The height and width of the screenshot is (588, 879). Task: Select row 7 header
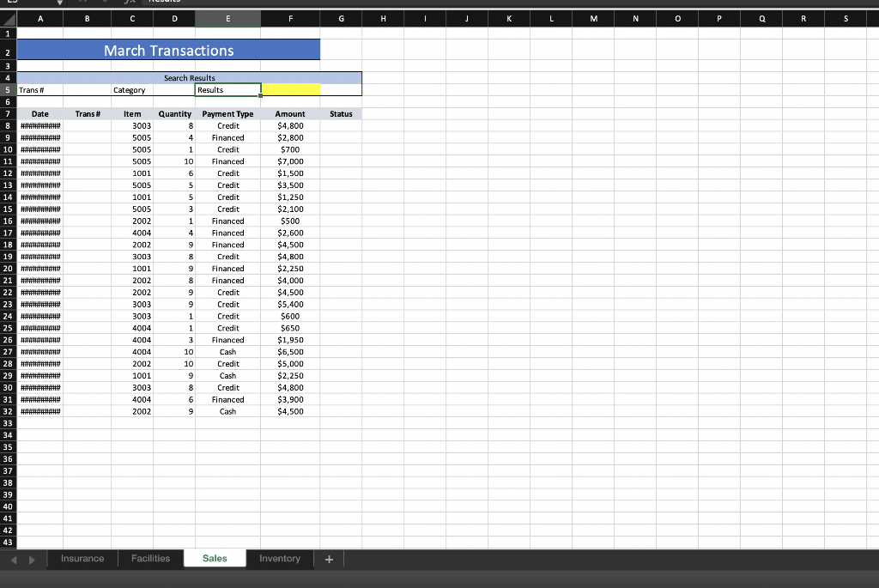[x=8, y=113]
